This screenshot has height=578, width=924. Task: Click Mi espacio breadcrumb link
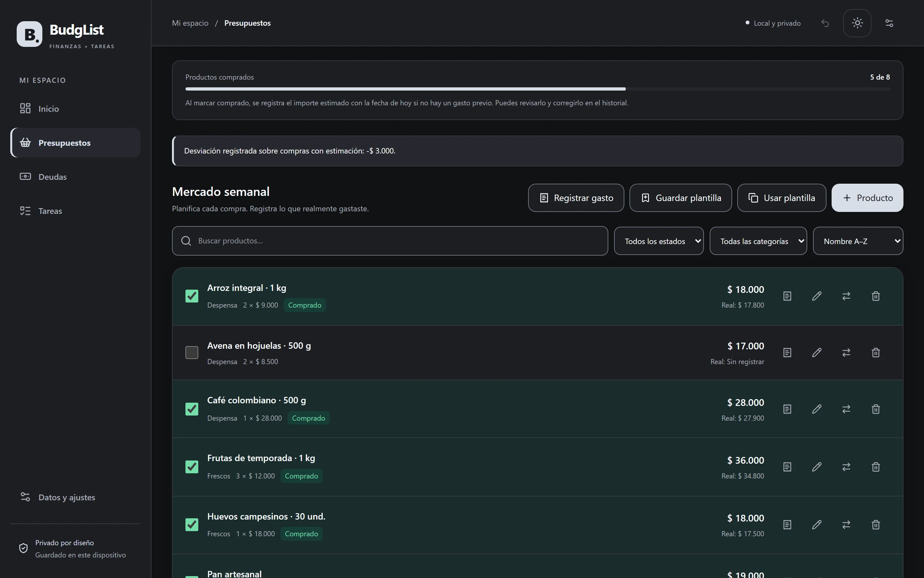[190, 23]
